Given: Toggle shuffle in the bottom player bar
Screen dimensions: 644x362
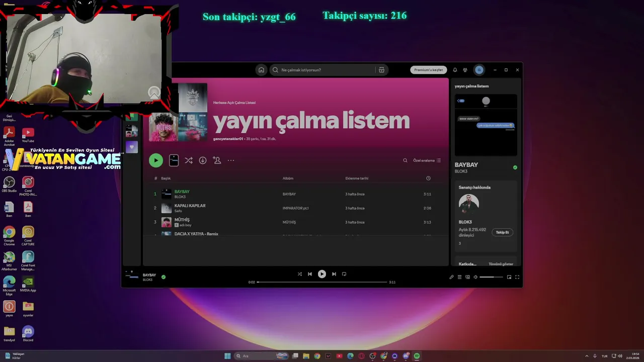Looking at the screenshot, I should pyautogui.click(x=300, y=274).
